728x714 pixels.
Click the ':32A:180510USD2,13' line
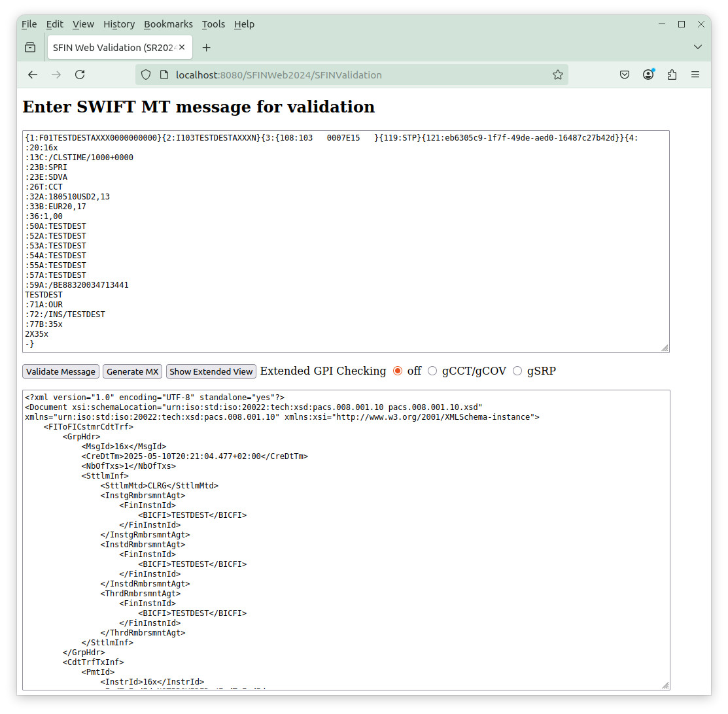(67, 197)
